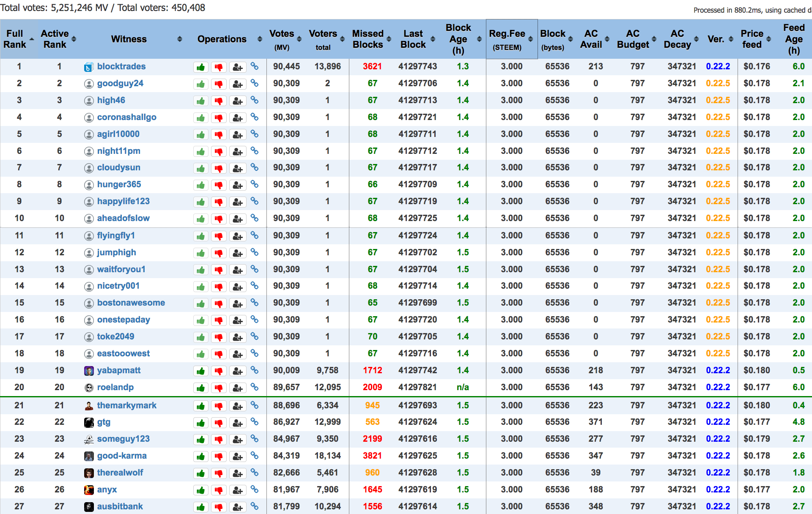
Task: Click the thumbs-up vote icon for blocktrades
Action: point(201,67)
